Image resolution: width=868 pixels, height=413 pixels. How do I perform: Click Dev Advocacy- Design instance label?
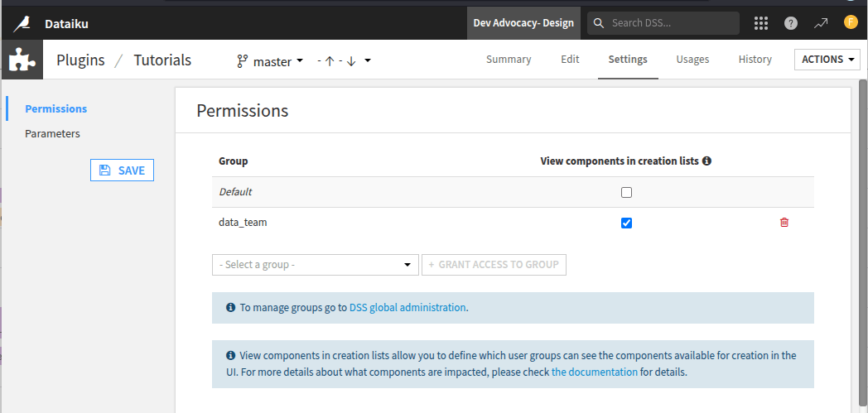523,23
